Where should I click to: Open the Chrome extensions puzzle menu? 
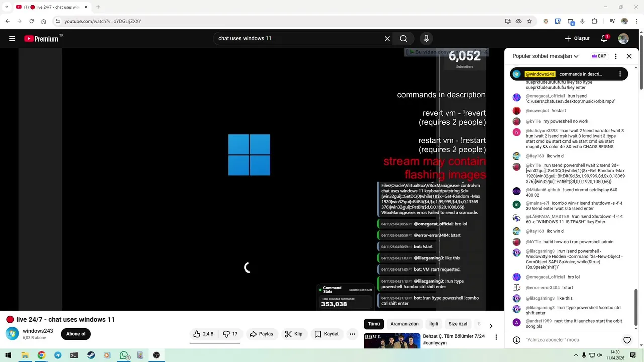(x=595, y=21)
